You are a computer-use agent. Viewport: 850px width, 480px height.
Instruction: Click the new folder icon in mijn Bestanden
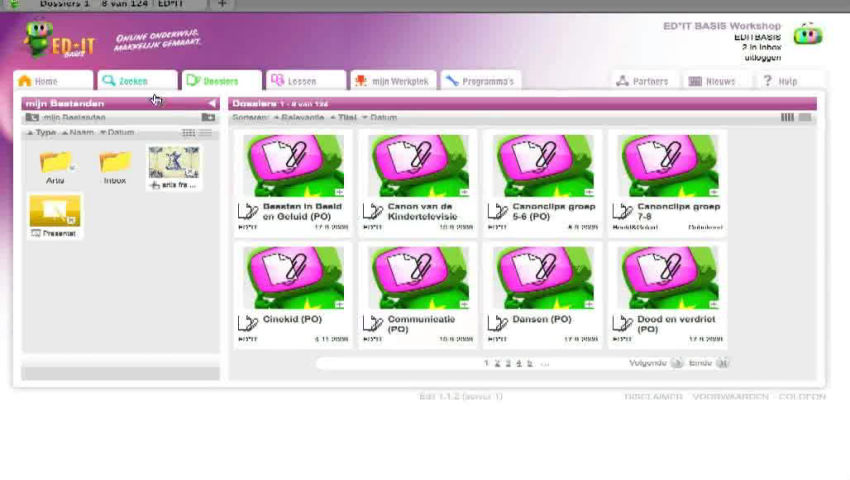click(208, 117)
